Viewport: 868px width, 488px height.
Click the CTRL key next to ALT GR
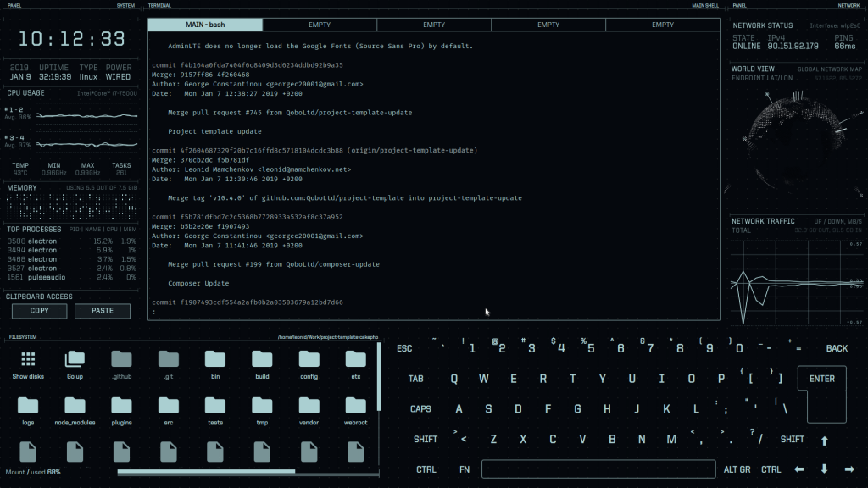tap(771, 469)
